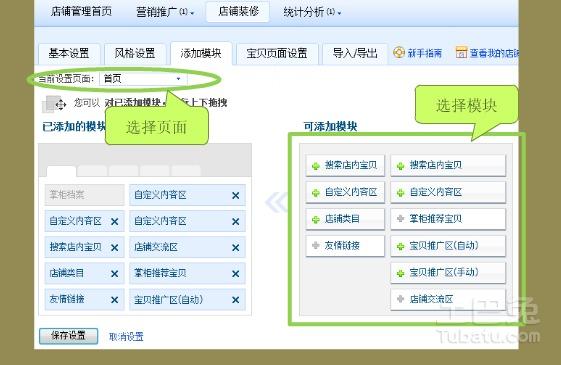Click plus icon on available 宝贝推广区(自动)

pyautogui.click(x=400, y=246)
